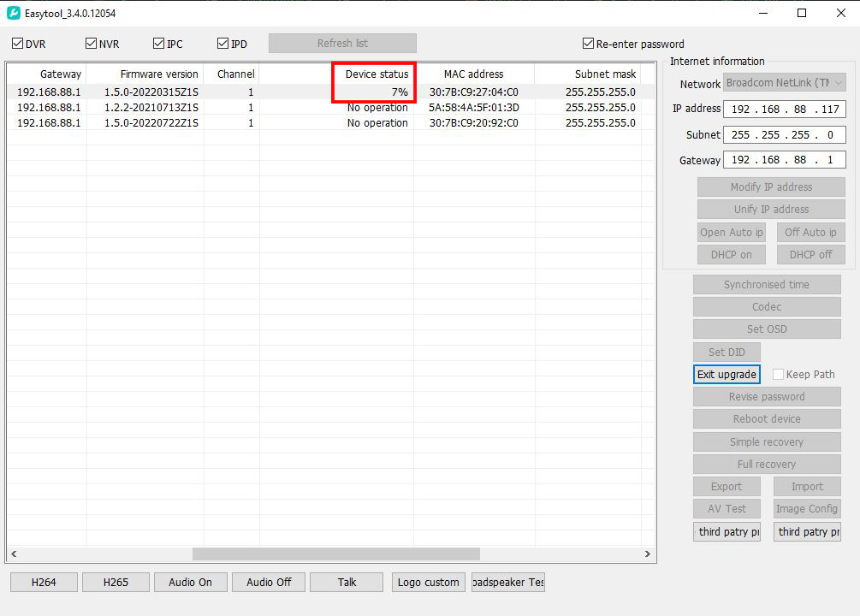This screenshot has width=860, height=616.
Task: Click the horizontal scrollbar right arrow
Action: point(648,554)
